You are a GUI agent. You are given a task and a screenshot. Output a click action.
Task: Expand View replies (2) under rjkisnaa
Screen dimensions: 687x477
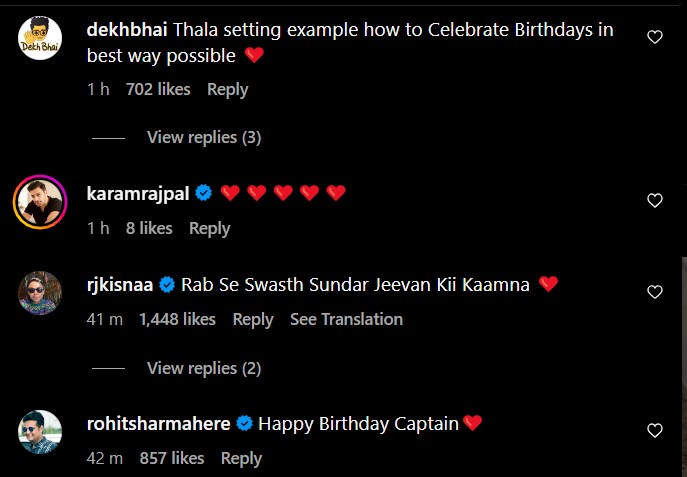pos(204,368)
